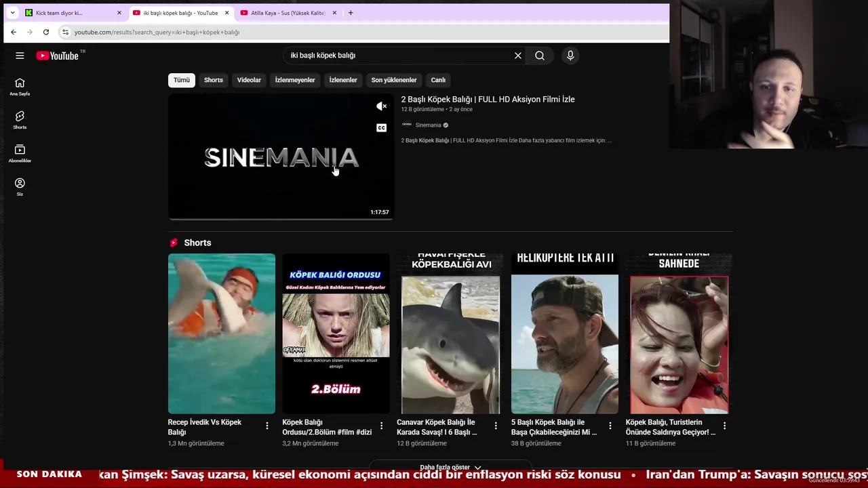Open the Sinemania channel name link
This screenshot has width=868, height=488.
[x=428, y=125]
